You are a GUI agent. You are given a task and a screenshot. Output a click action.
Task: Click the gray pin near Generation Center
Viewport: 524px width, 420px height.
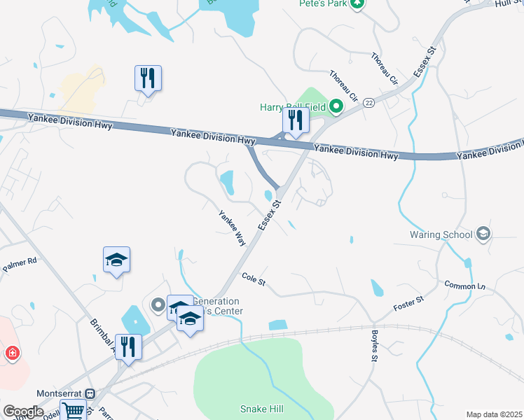pos(158,304)
